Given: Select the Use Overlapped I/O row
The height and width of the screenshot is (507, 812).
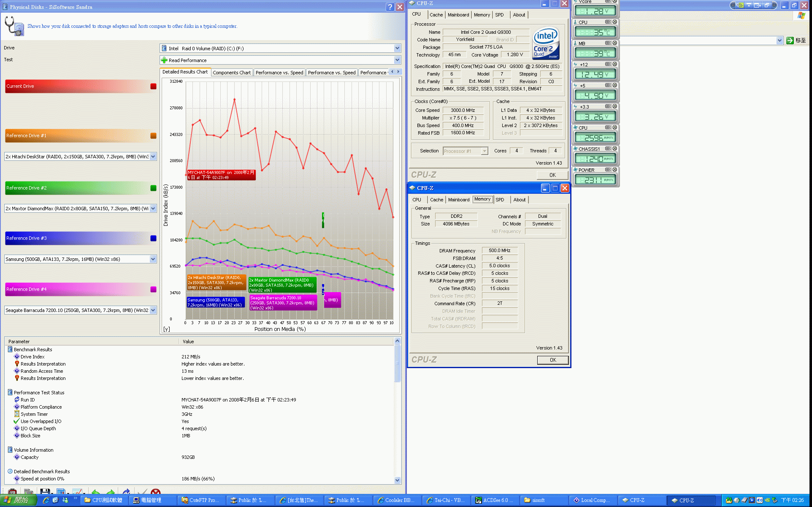Looking at the screenshot, I should tap(199, 421).
